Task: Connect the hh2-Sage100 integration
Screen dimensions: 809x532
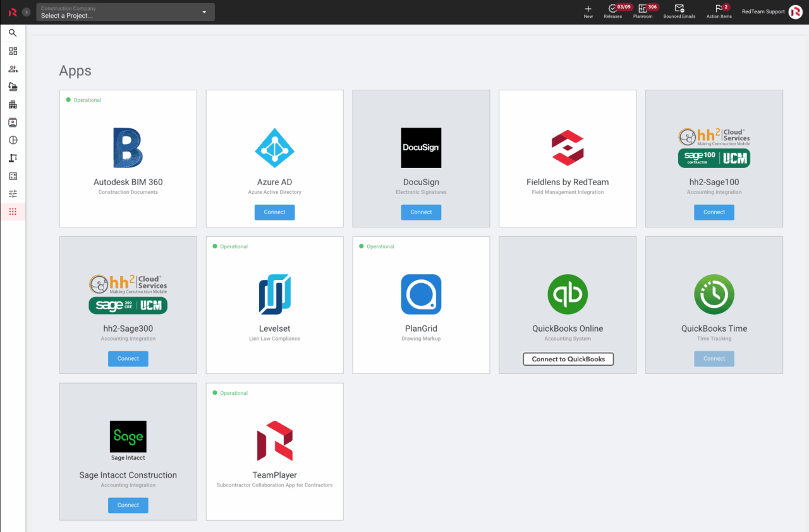Action: (x=714, y=212)
